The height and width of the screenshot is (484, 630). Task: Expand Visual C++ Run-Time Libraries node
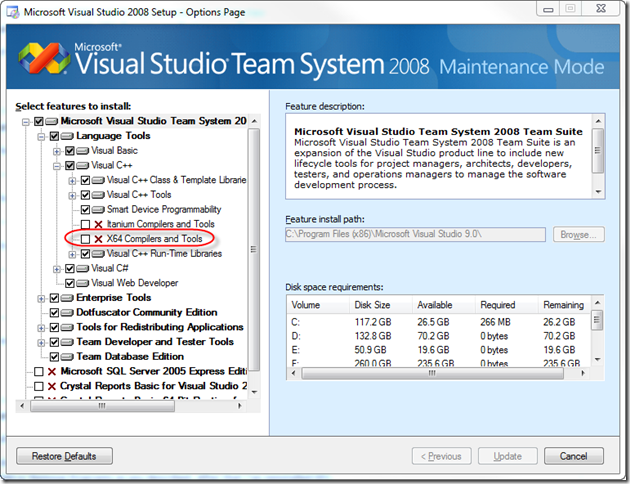coord(72,254)
